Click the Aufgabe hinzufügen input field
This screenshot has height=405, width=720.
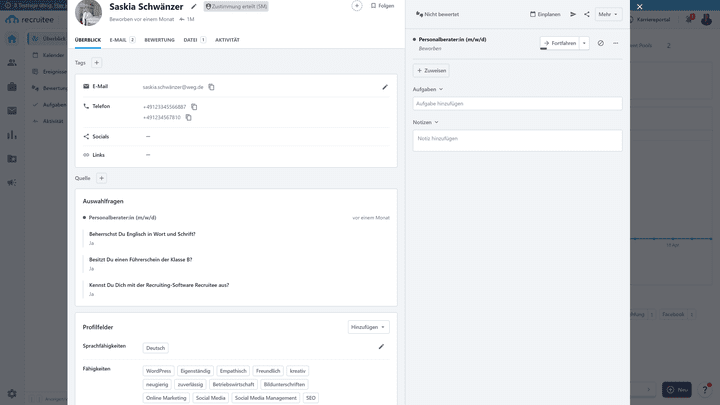tap(518, 103)
